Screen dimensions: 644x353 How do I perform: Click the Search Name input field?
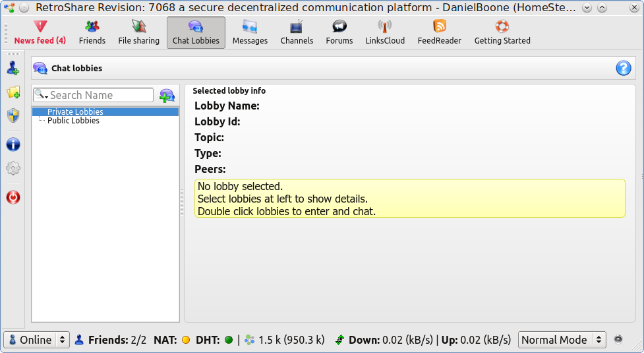[x=100, y=96]
